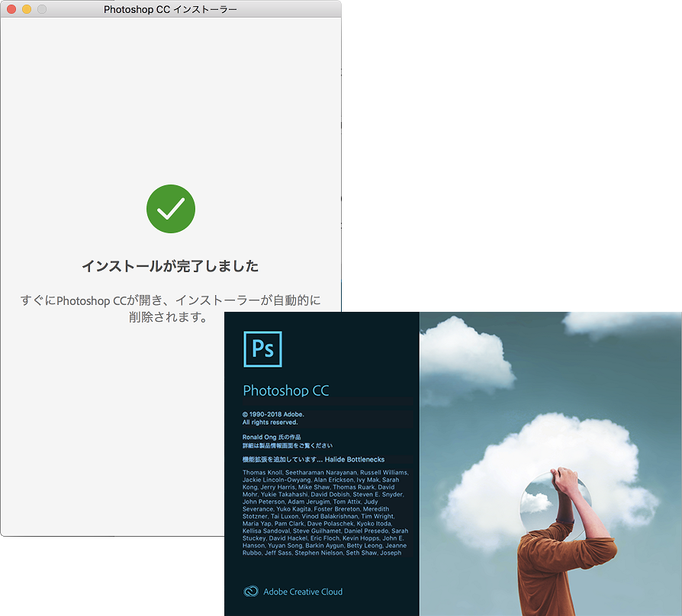Click the splash artwork of man with cloud
The height and width of the screenshot is (616, 682).
click(551, 464)
